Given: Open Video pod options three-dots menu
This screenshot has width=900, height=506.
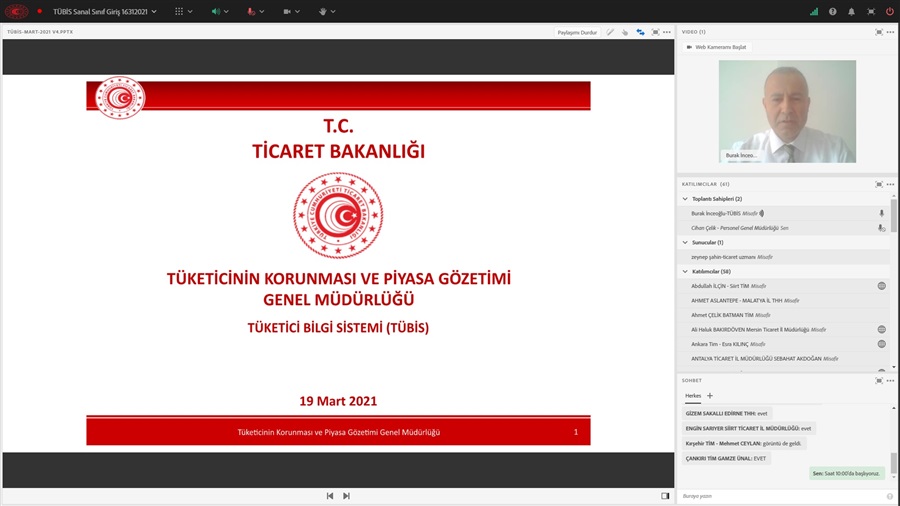Looking at the screenshot, I should [890, 32].
